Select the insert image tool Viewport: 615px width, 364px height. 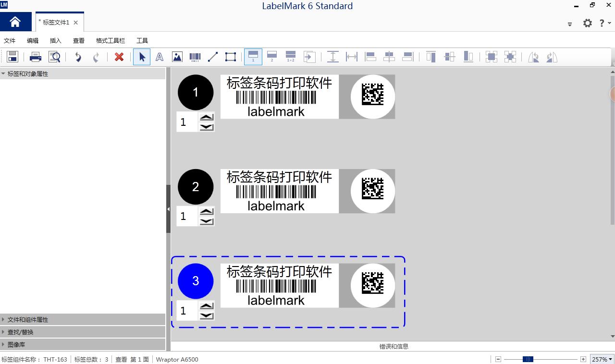pyautogui.click(x=177, y=57)
